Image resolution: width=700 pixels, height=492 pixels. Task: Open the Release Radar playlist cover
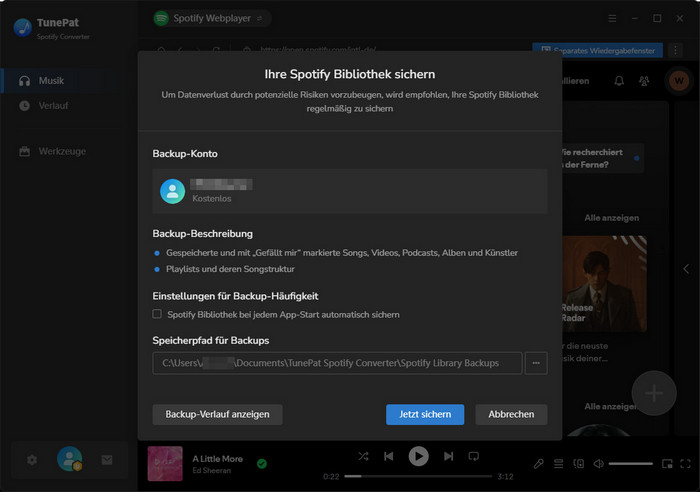click(604, 284)
